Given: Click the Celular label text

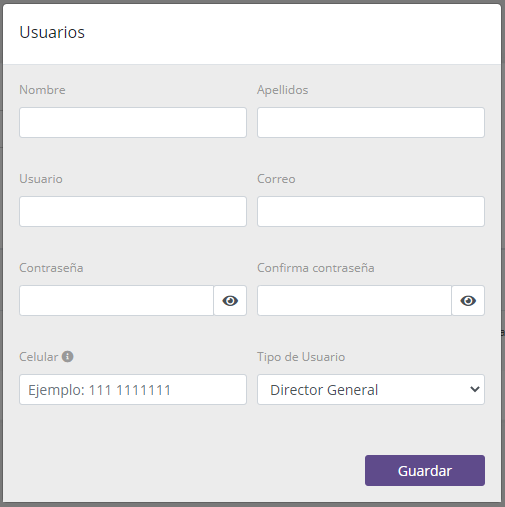Looking at the screenshot, I should click(39, 357).
